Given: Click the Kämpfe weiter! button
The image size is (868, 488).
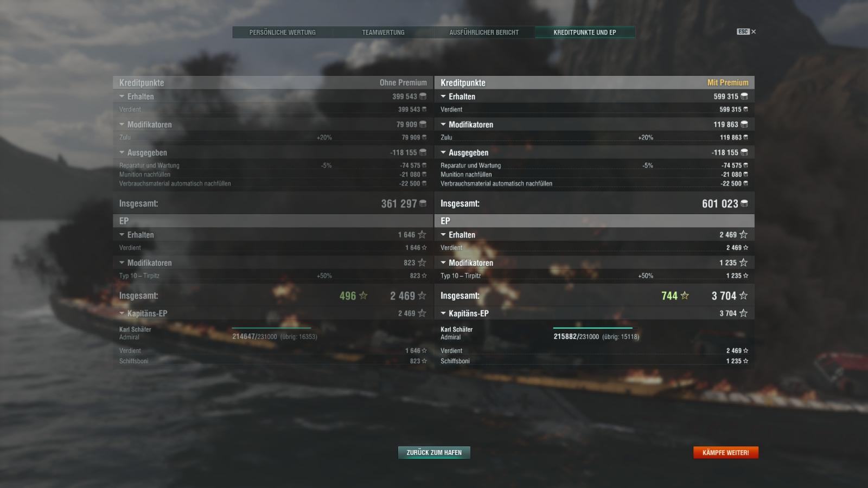Looking at the screenshot, I should click(x=726, y=452).
